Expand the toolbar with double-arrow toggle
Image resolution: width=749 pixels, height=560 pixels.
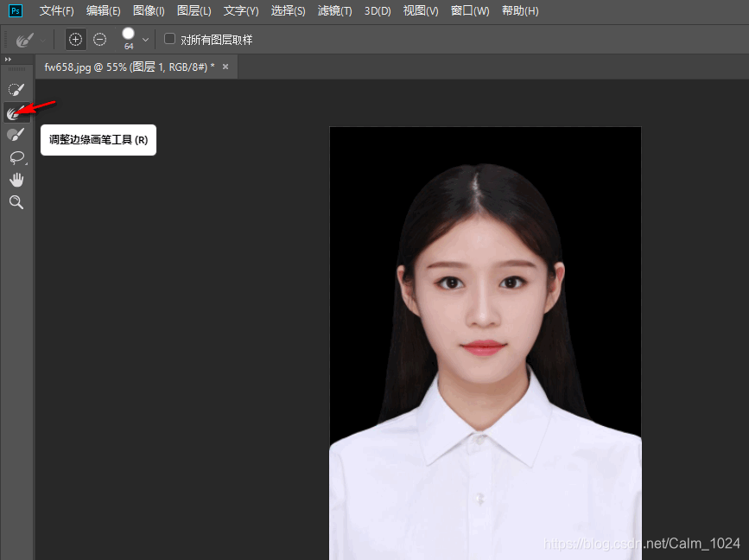(8, 60)
